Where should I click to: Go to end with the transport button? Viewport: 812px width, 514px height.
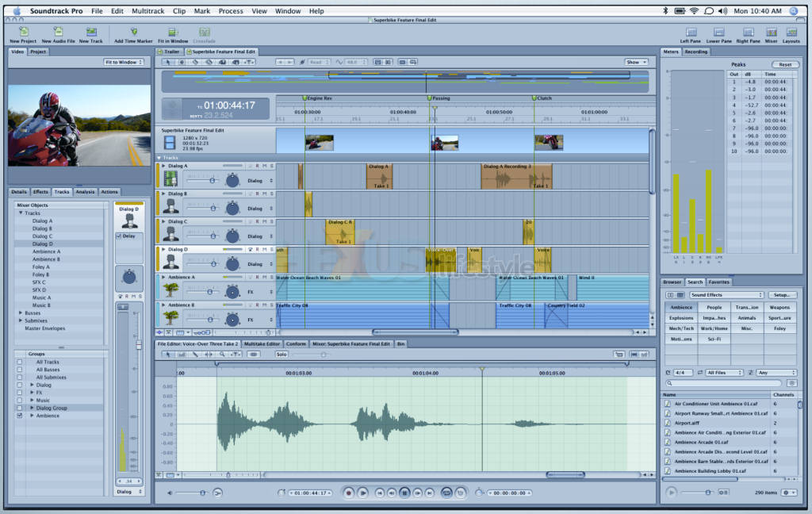click(429, 493)
